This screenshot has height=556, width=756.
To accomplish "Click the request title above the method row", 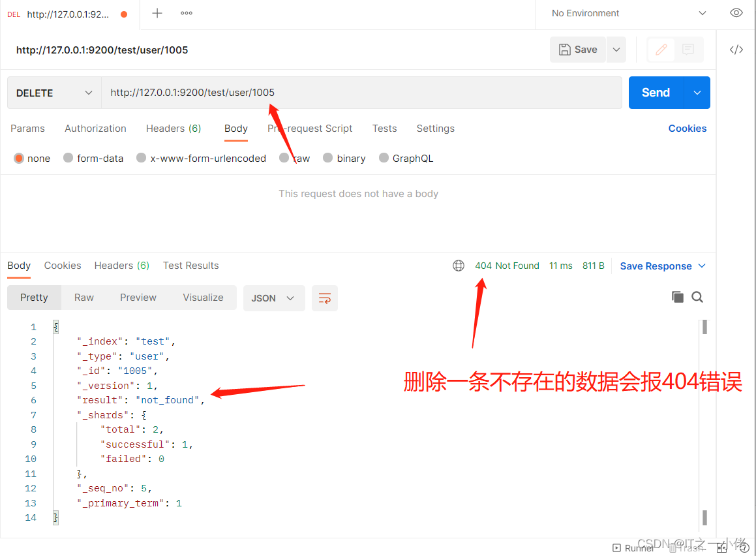I will coord(102,50).
